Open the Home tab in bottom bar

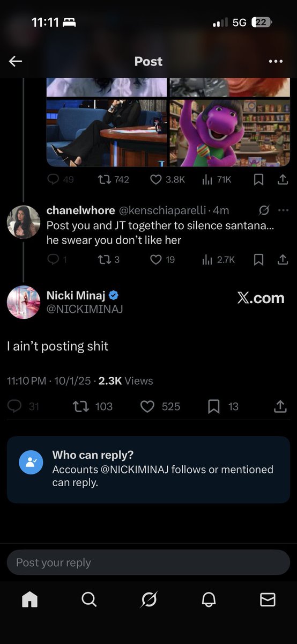[29, 599]
